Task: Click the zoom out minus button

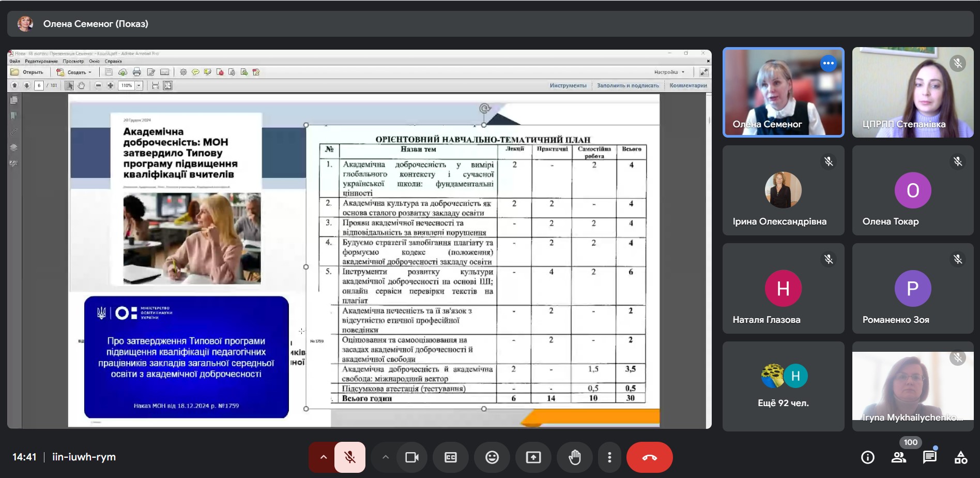Action: [x=98, y=85]
